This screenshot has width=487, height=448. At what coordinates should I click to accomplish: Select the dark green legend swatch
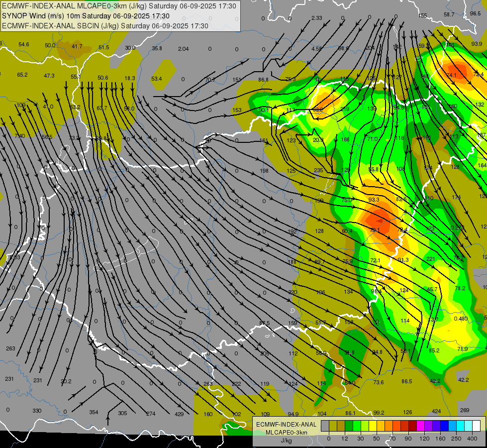coord(349,426)
